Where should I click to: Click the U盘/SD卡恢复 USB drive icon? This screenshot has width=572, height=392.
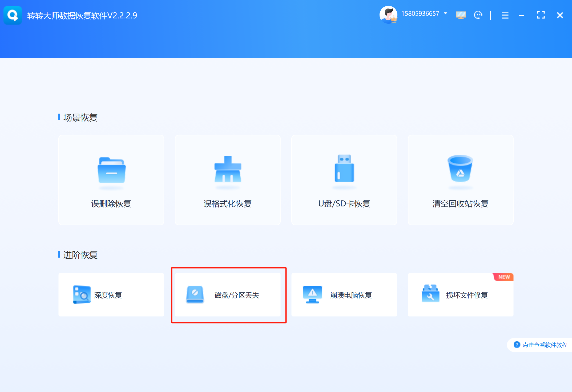pyautogui.click(x=344, y=170)
